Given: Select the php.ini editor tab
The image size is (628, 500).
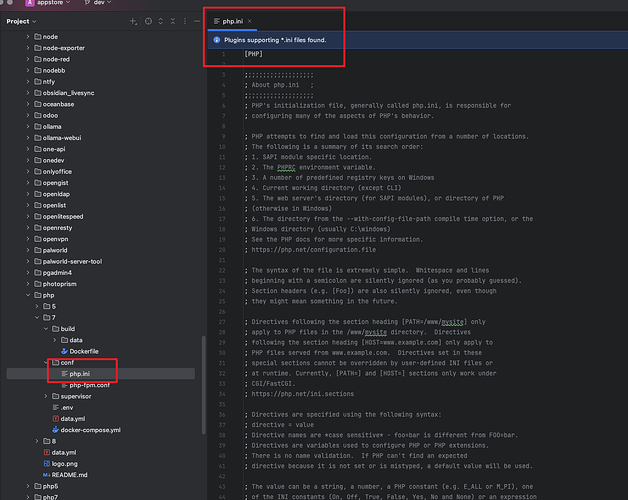Looking at the screenshot, I should pyautogui.click(x=232, y=21).
